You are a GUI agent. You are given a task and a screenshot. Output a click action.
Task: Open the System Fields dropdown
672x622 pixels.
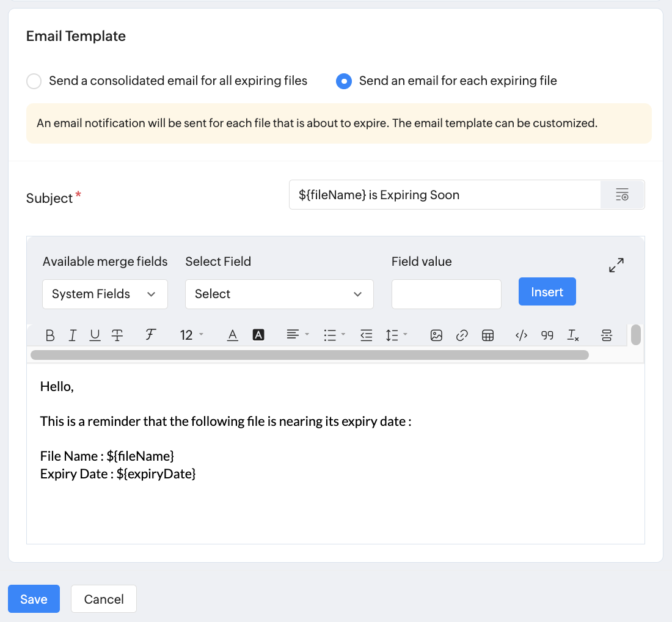pos(105,295)
